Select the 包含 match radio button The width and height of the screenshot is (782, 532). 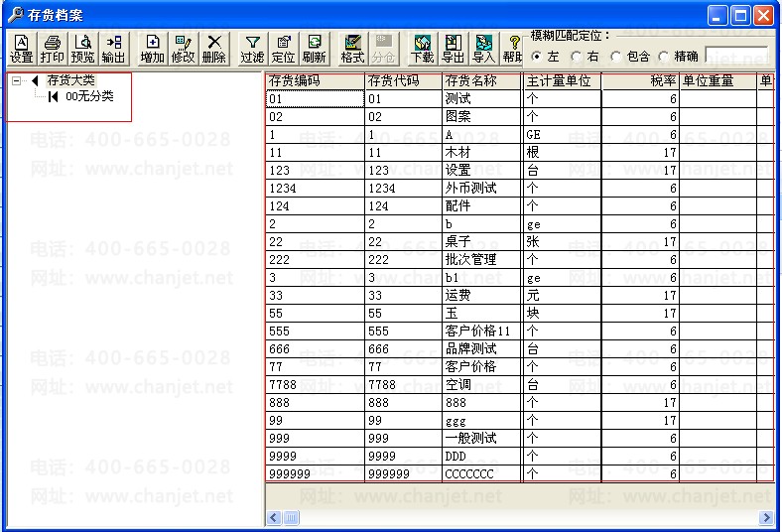tap(616, 57)
